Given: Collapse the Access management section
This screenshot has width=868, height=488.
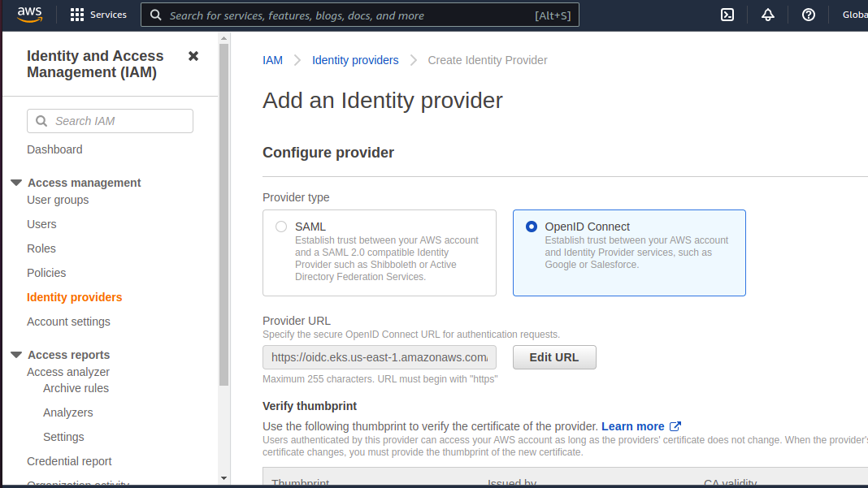Looking at the screenshot, I should coord(16,183).
